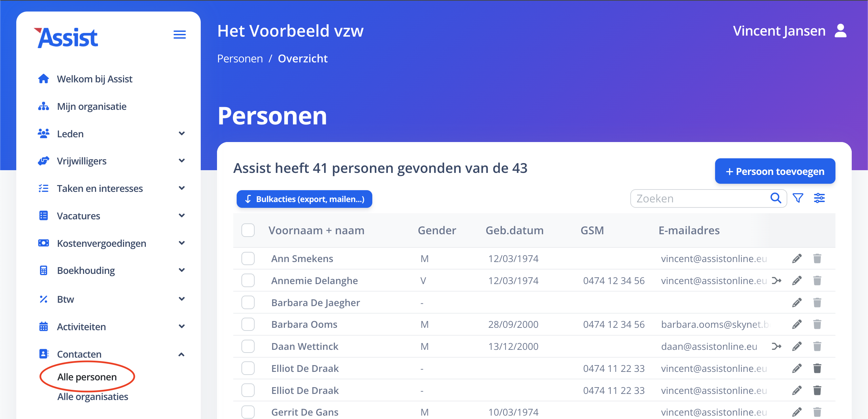Screen dimensions: 868x419
Task: Collapse the Contacten section
Action: [x=181, y=354]
